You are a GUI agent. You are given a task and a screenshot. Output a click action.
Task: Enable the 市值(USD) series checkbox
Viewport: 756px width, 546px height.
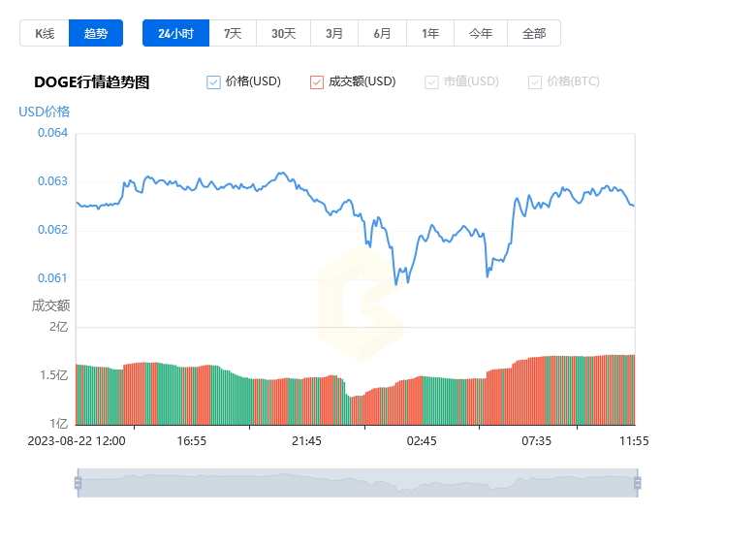click(431, 82)
